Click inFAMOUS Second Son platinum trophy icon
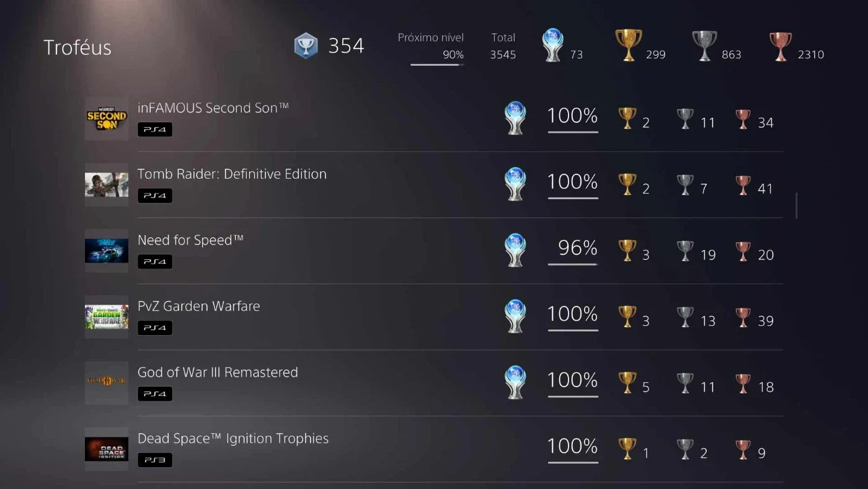 (515, 118)
